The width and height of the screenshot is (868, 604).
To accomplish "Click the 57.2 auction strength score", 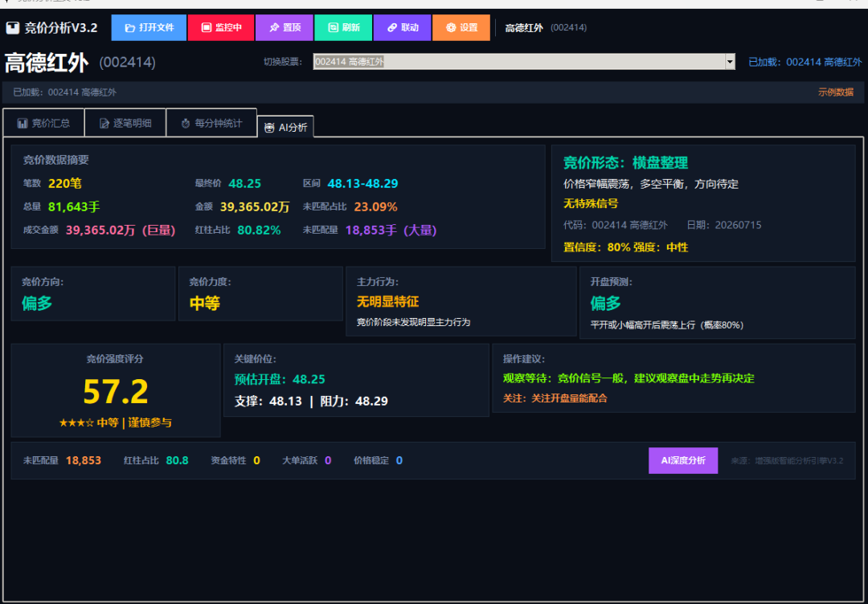I will coord(116,391).
